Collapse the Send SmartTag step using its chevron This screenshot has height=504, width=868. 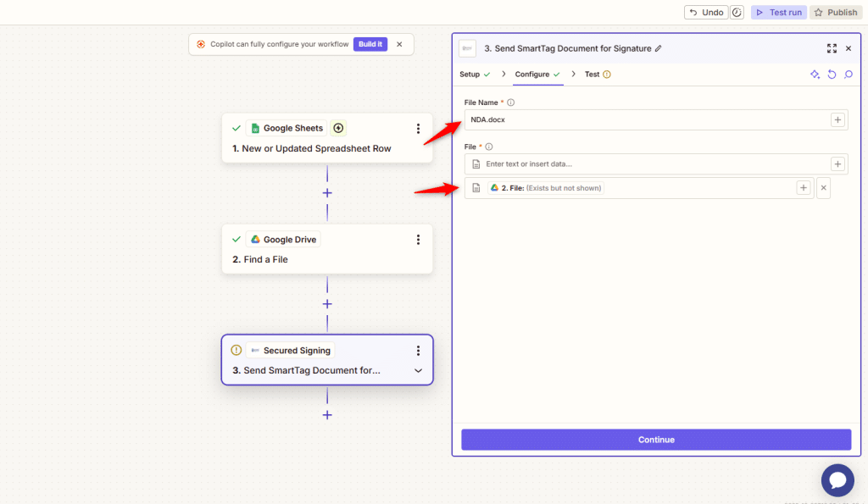[x=418, y=370]
